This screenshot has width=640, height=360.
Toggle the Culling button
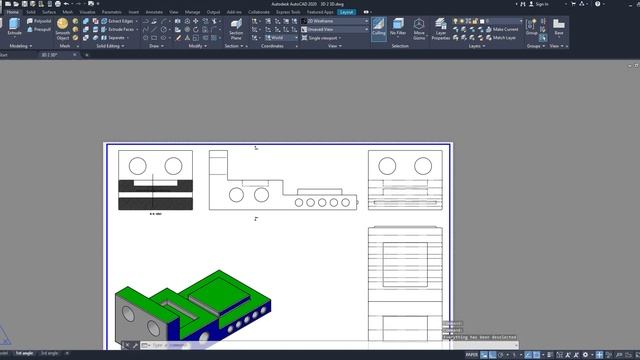379,28
